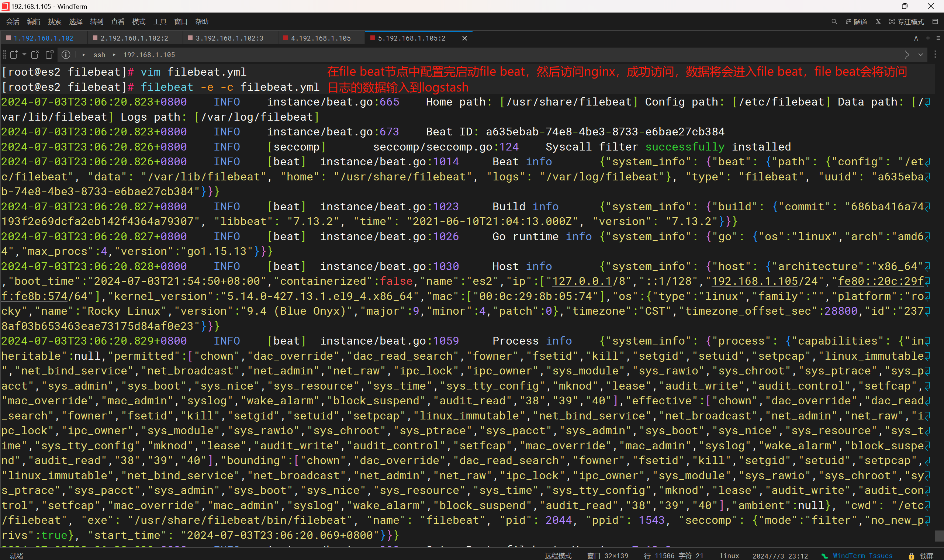This screenshot has width=944, height=560.
Task: Click the red WindTerm app icon in the title bar
Action: (5, 6)
